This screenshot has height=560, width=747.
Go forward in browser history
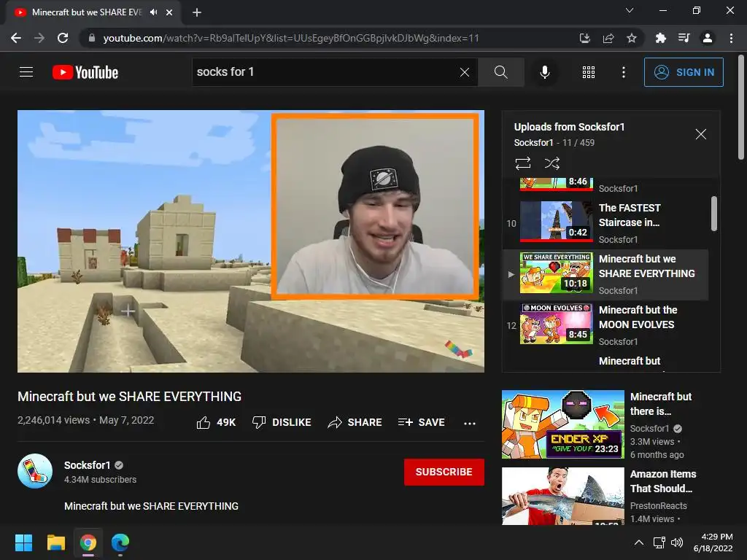[39, 38]
